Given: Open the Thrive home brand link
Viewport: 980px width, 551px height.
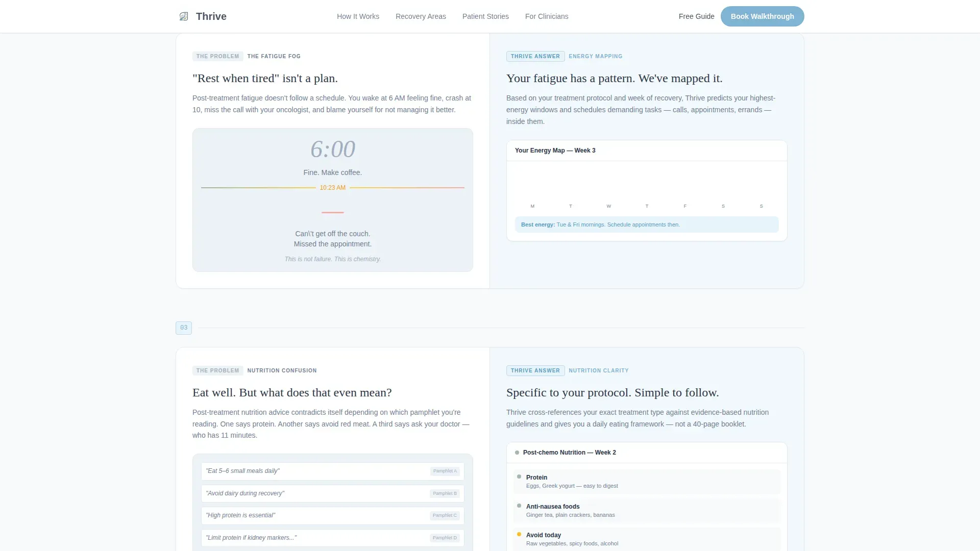Looking at the screenshot, I should (203, 16).
